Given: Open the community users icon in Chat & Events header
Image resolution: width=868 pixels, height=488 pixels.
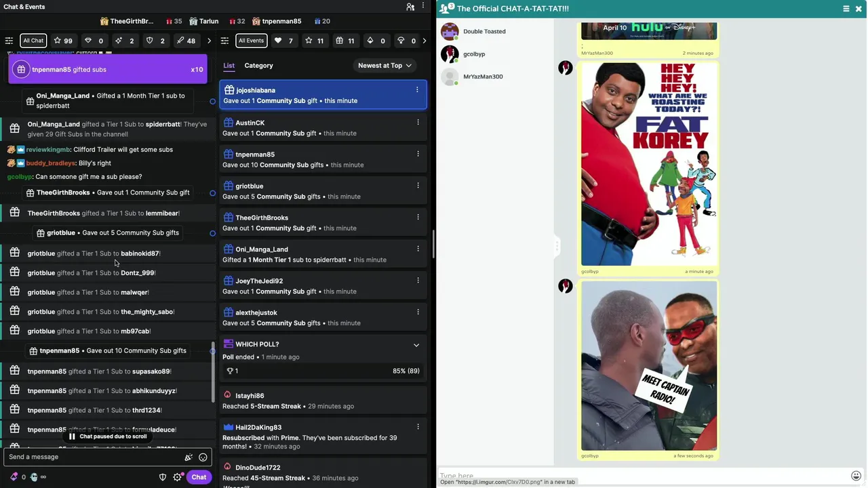Looking at the screenshot, I should pos(410,7).
